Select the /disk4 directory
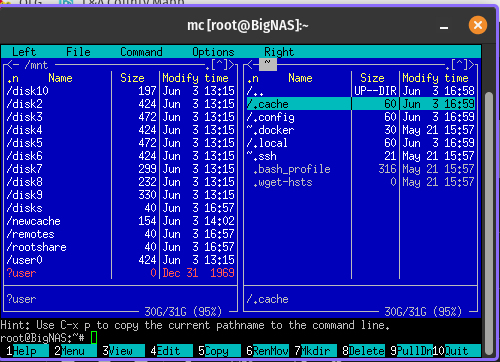This screenshot has width=500, height=362. point(120,130)
